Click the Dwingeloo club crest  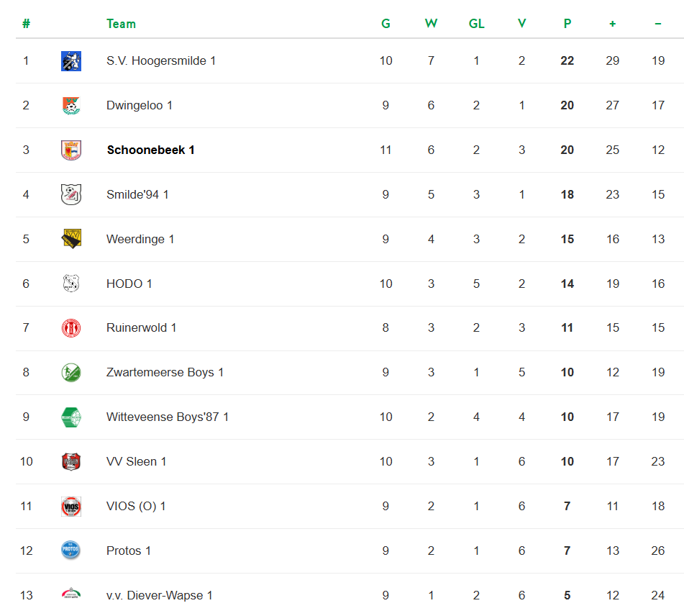coord(71,106)
